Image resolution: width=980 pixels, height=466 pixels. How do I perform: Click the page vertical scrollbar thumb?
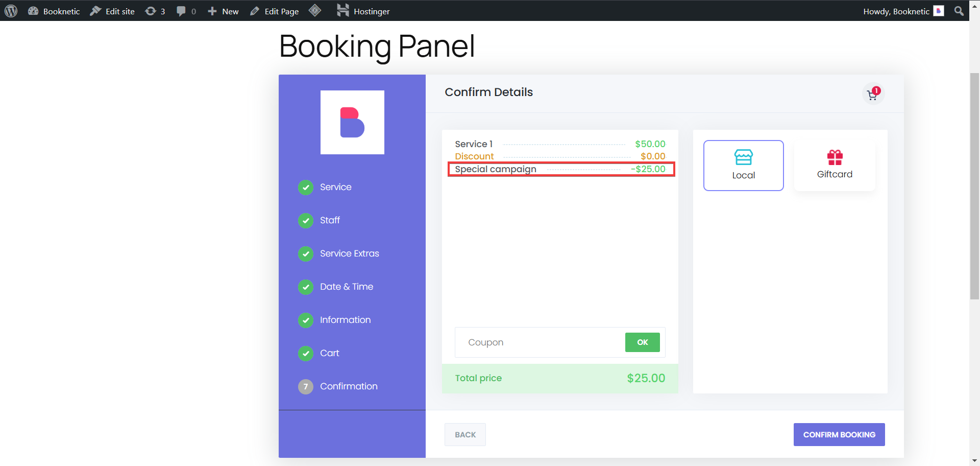coord(974,187)
